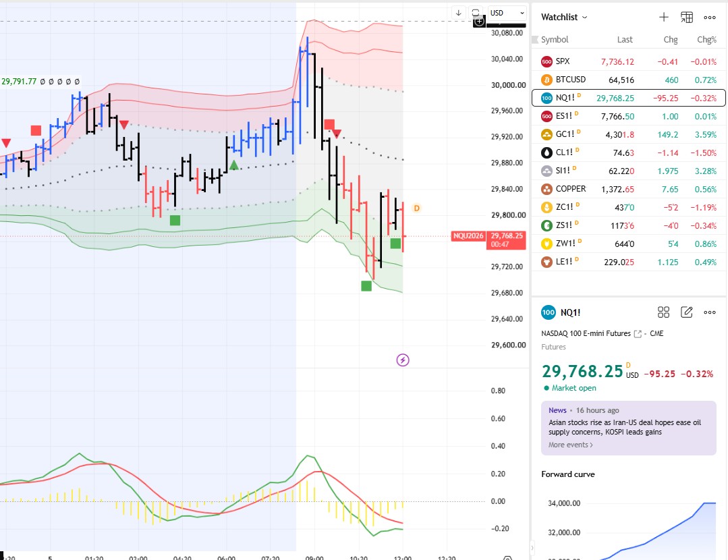Sort the watchlist by the Chg% column
Screen dimensions: 728x560
(x=706, y=39)
